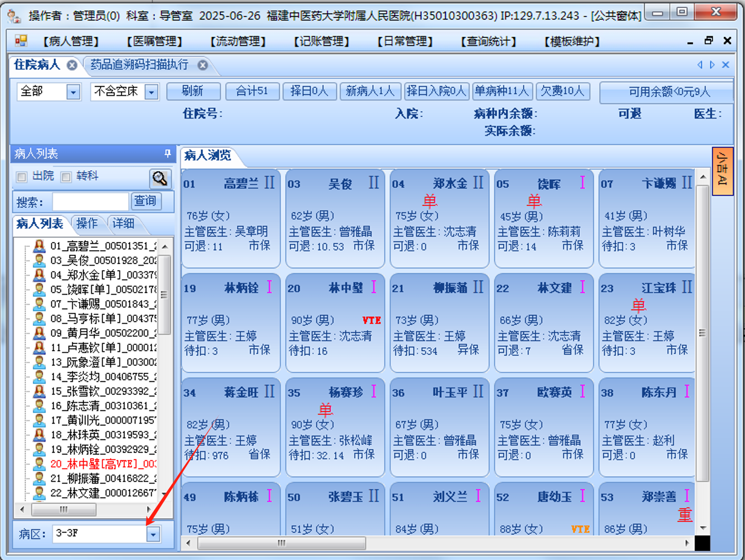Open the 模板维护 menu
The width and height of the screenshot is (745, 560).
point(572,41)
